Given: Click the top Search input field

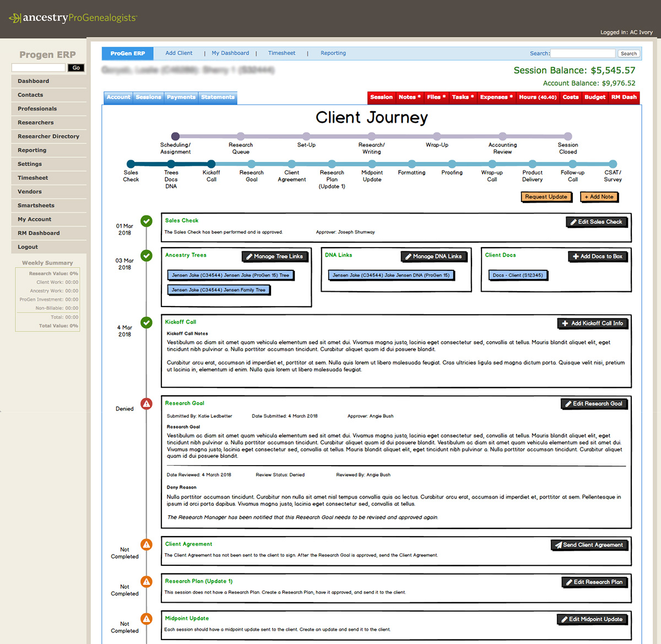Looking at the screenshot, I should pyautogui.click(x=583, y=53).
